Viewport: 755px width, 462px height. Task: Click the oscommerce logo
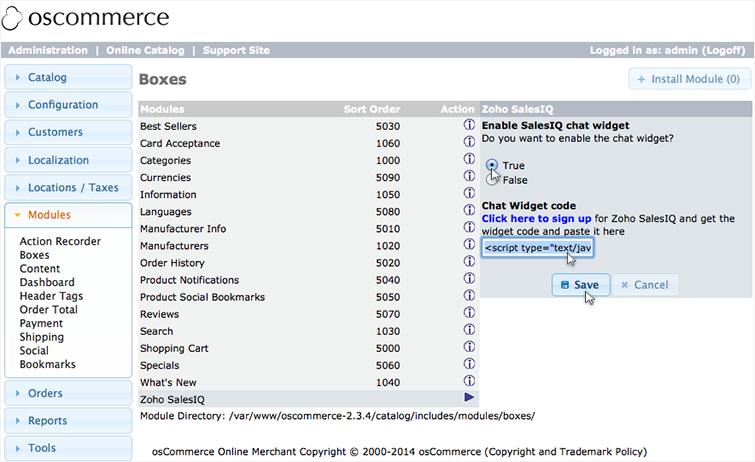pyautogui.click(x=86, y=18)
